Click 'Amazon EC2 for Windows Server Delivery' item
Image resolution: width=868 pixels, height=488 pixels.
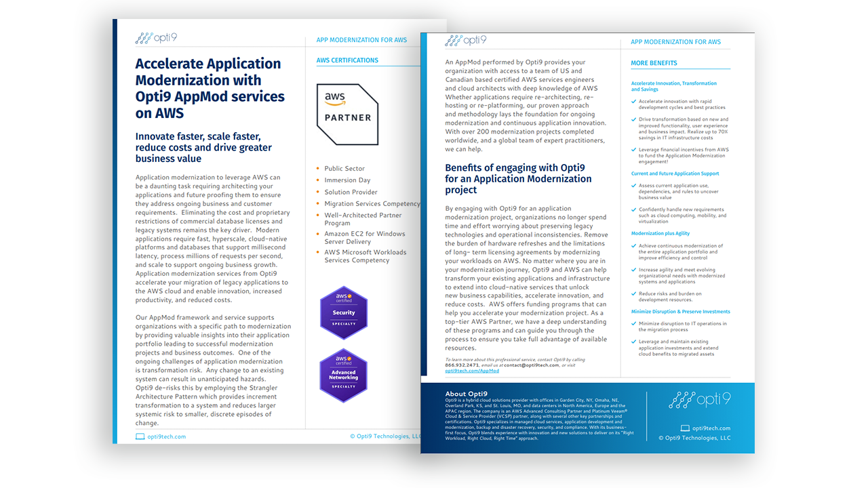point(365,237)
